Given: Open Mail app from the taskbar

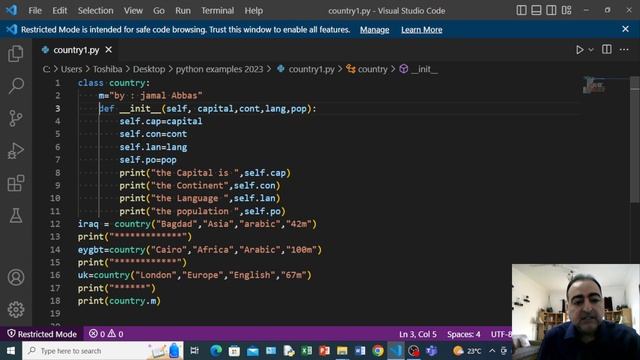Looking at the screenshot, I should click(253, 351).
